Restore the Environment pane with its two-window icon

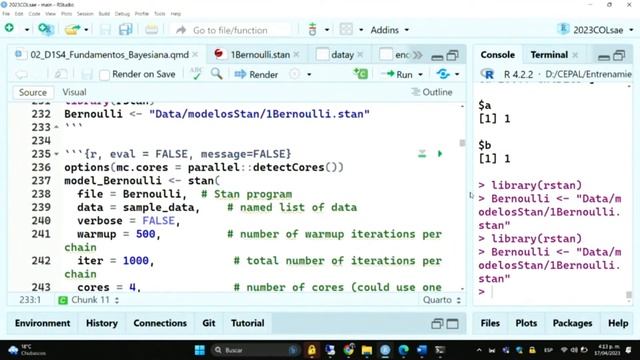[437, 324]
